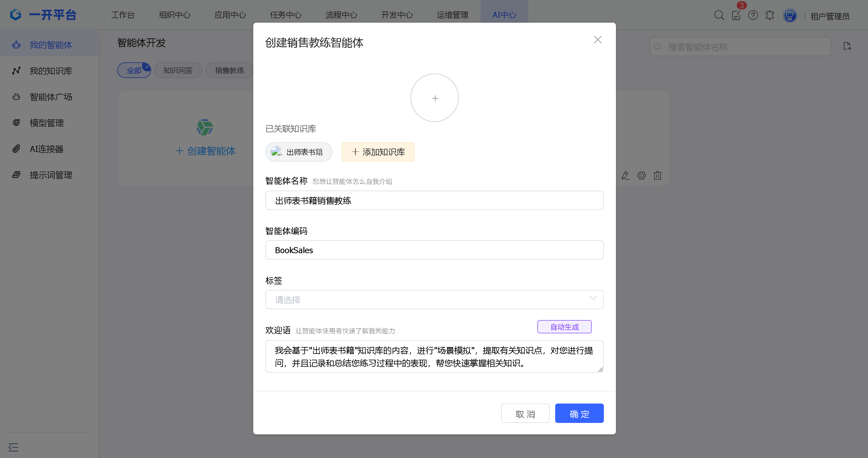
Task: Click the avatar upload plus circle
Action: (434, 98)
